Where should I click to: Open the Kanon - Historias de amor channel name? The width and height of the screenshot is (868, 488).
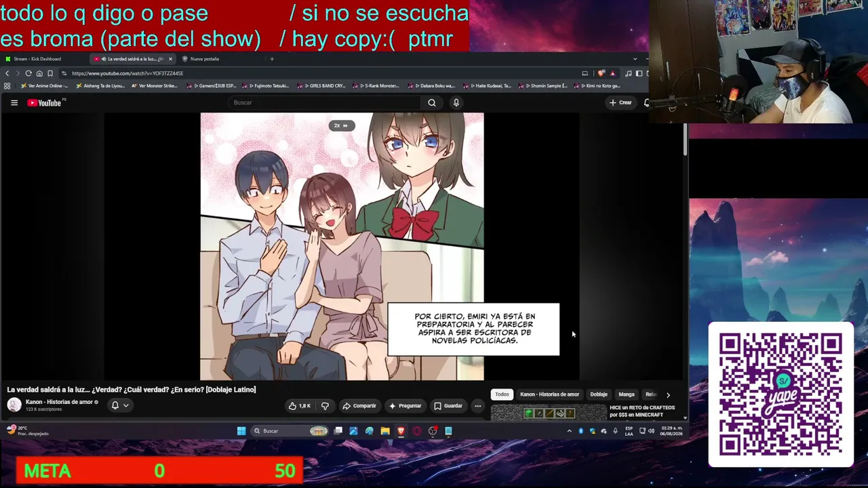pos(59,402)
